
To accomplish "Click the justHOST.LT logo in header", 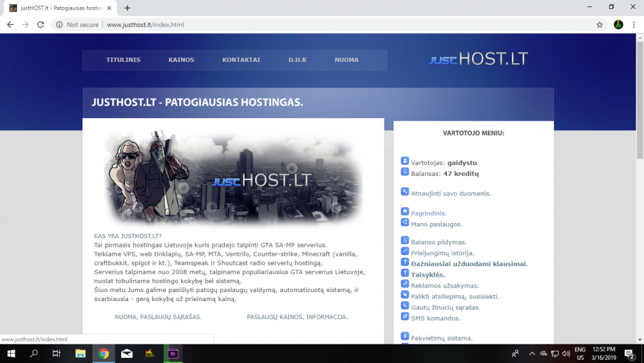I will (478, 59).
